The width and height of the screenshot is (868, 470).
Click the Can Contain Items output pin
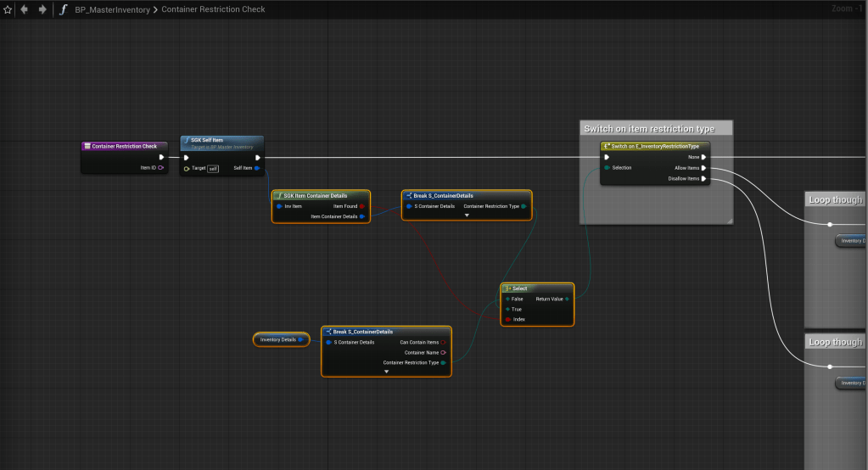(x=443, y=342)
